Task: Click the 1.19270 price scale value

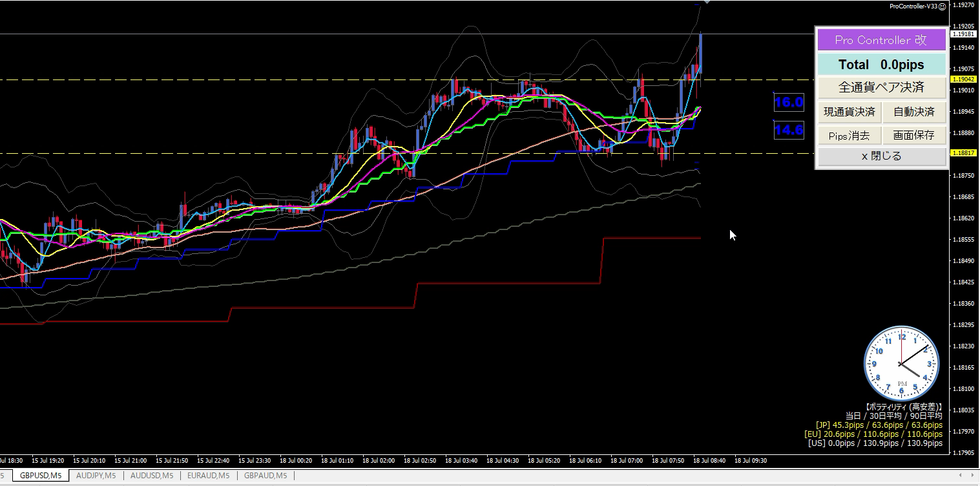Action: pyautogui.click(x=963, y=5)
